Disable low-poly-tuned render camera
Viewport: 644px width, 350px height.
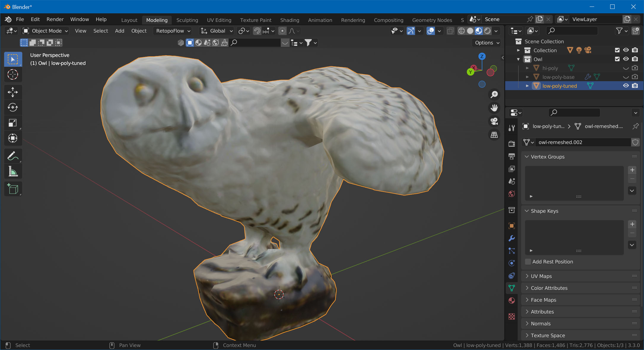coord(635,86)
